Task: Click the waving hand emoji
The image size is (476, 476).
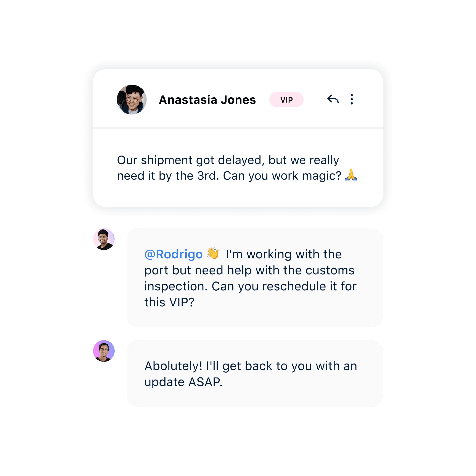Action: click(213, 253)
